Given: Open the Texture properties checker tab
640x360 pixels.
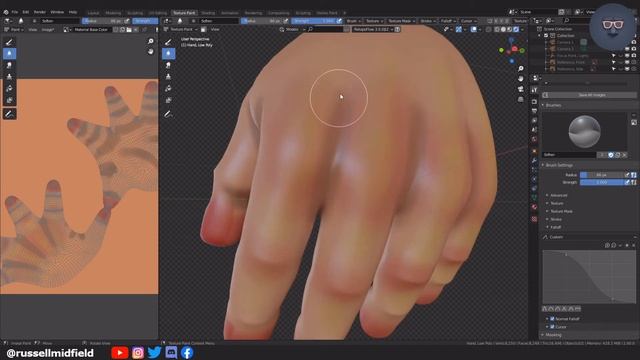Looking at the screenshot, I should 534,219.
